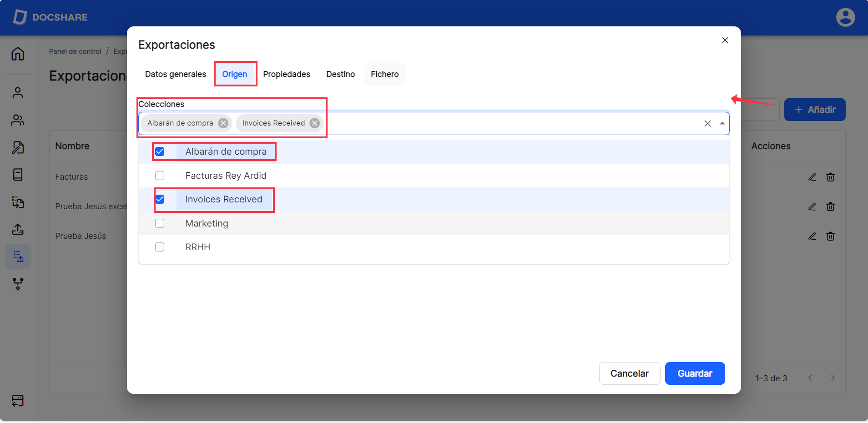The height and width of the screenshot is (423, 868).
Task: Delete the Prueba Jesús export row
Action: click(x=830, y=236)
